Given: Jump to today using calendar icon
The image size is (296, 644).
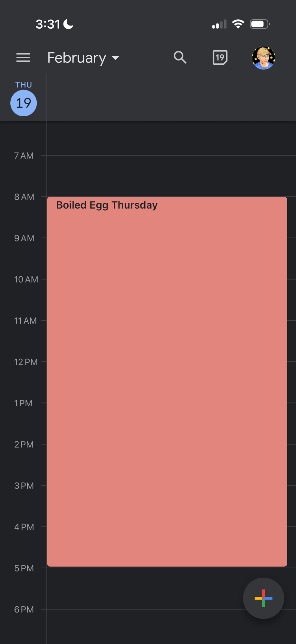Looking at the screenshot, I should pos(220,58).
